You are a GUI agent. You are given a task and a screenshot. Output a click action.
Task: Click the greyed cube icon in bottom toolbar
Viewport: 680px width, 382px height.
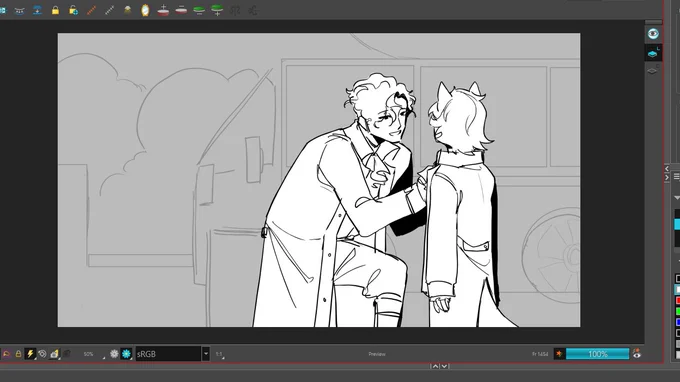coord(66,354)
